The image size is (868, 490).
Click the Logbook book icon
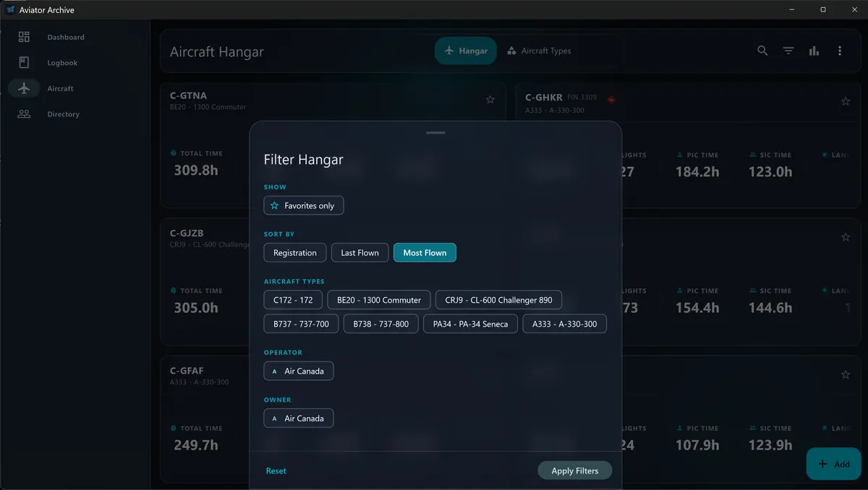click(24, 62)
